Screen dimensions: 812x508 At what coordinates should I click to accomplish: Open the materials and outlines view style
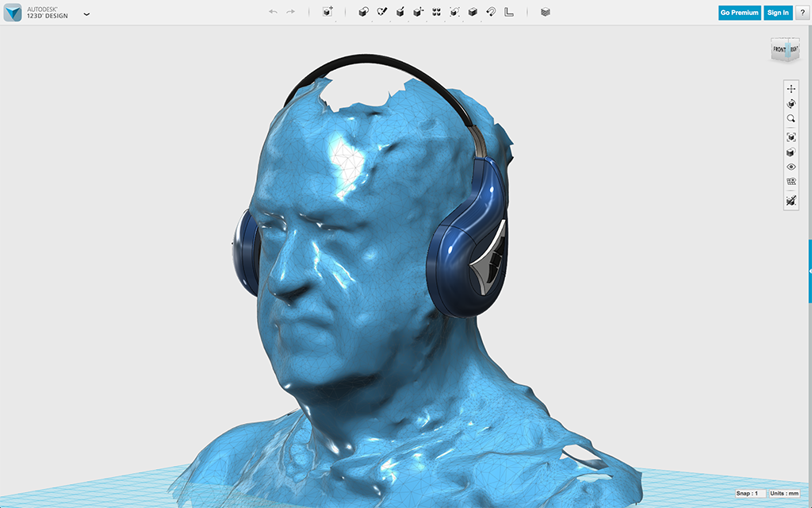791,152
